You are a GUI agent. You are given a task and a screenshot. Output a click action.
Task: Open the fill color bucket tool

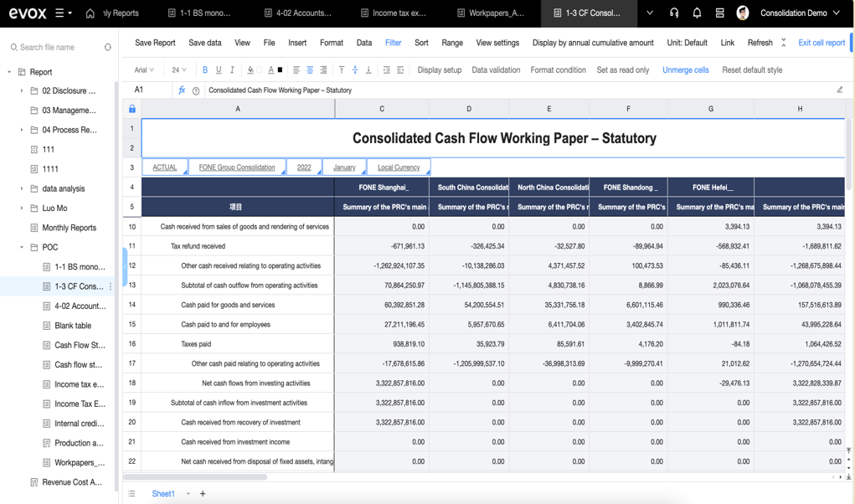click(250, 69)
